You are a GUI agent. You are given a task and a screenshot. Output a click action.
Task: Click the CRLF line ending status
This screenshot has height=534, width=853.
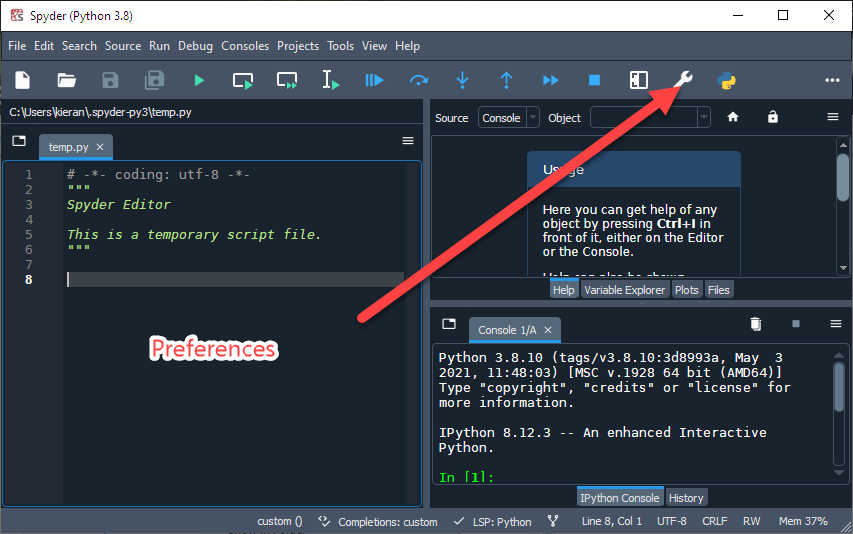715,521
